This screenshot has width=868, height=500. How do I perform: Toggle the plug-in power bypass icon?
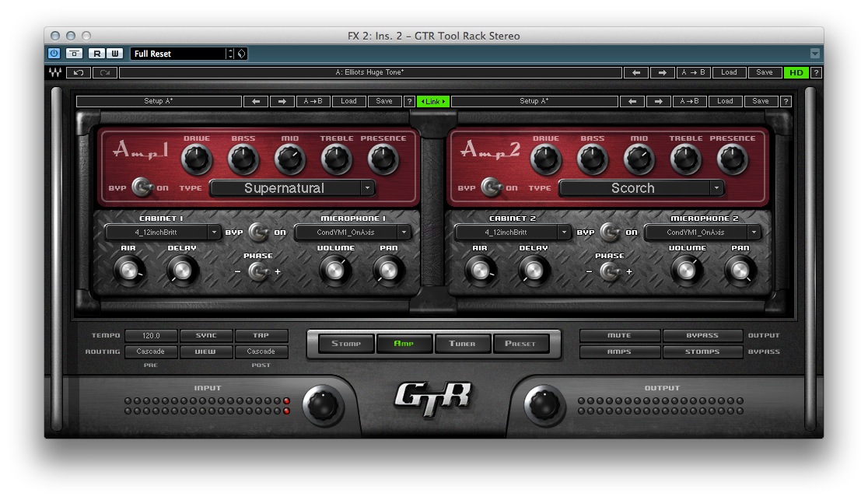[x=54, y=53]
